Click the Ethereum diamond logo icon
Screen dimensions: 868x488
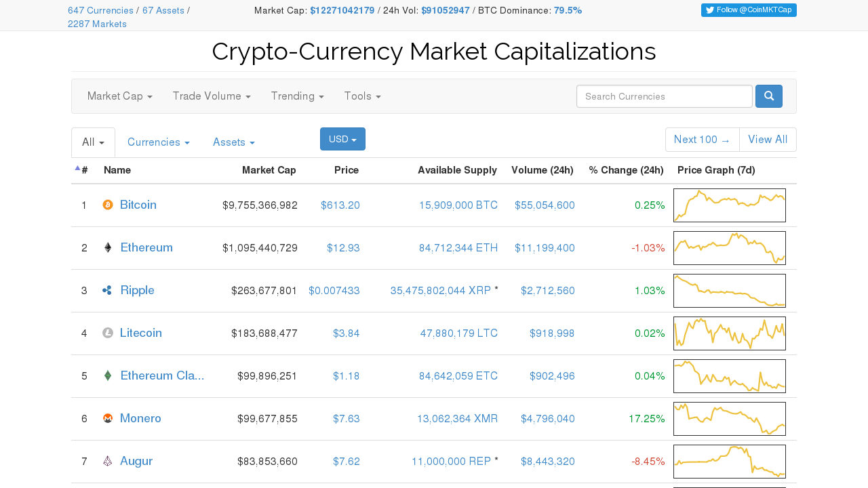[x=107, y=247]
